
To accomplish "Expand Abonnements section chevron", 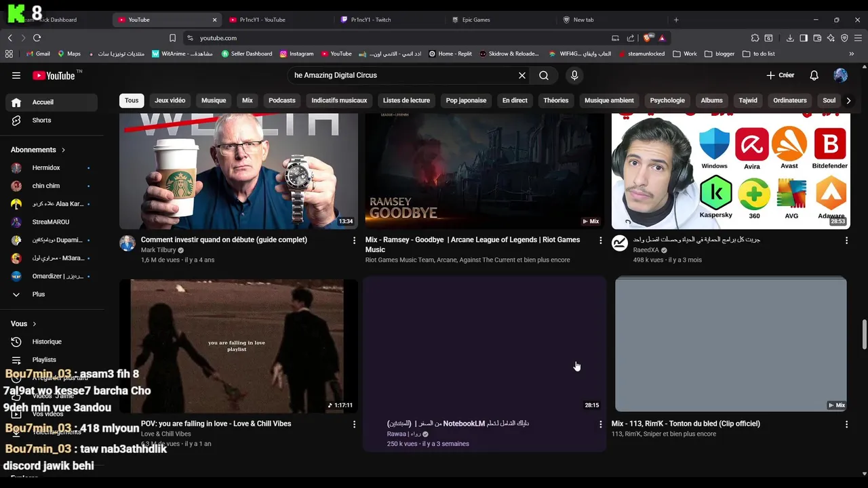I will tap(64, 150).
